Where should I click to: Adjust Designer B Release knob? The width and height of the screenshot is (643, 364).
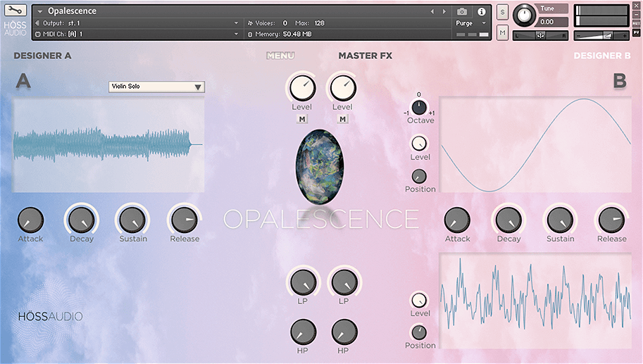[x=611, y=220]
